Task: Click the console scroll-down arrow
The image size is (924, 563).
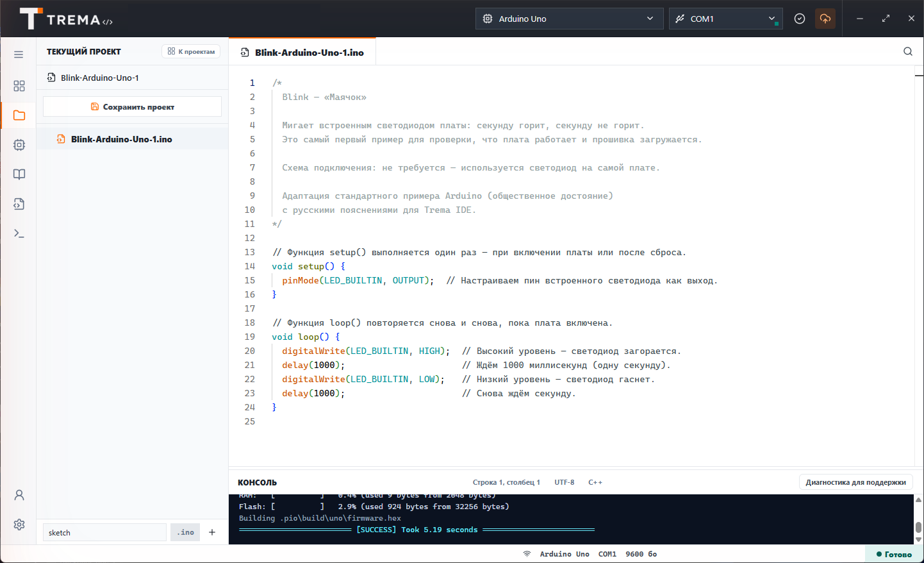Action: coord(918,540)
